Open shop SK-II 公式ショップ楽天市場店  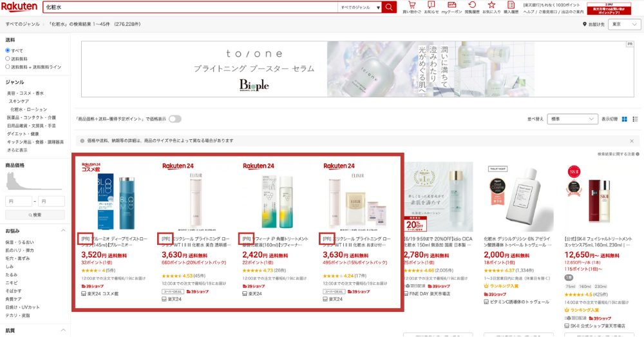(x=598, y=326)
